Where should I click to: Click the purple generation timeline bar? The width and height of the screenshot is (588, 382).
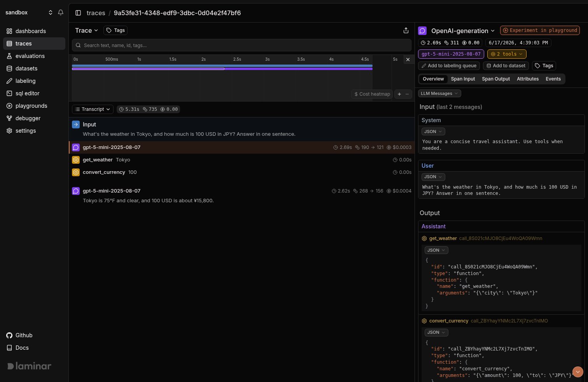tap(148, 69)
